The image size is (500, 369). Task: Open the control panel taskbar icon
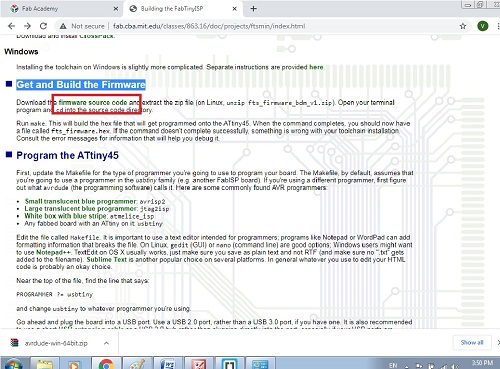(260, 363)
